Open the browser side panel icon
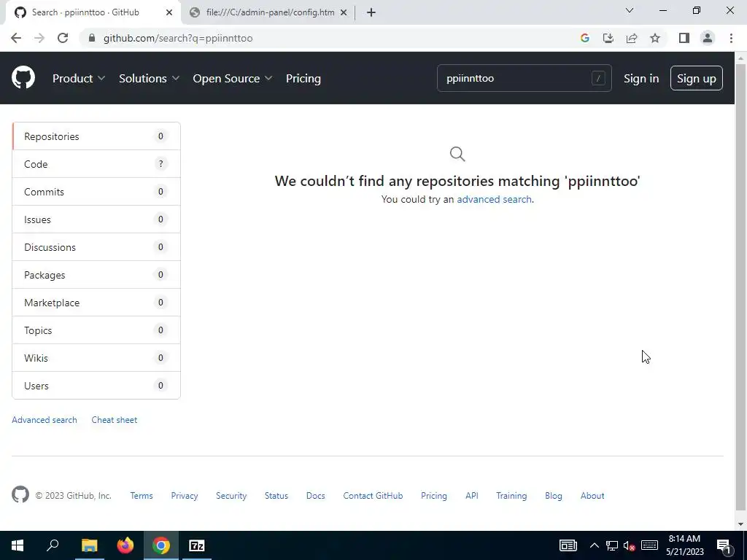This screenshot has width=747, height=560. [x=684, y=38]
